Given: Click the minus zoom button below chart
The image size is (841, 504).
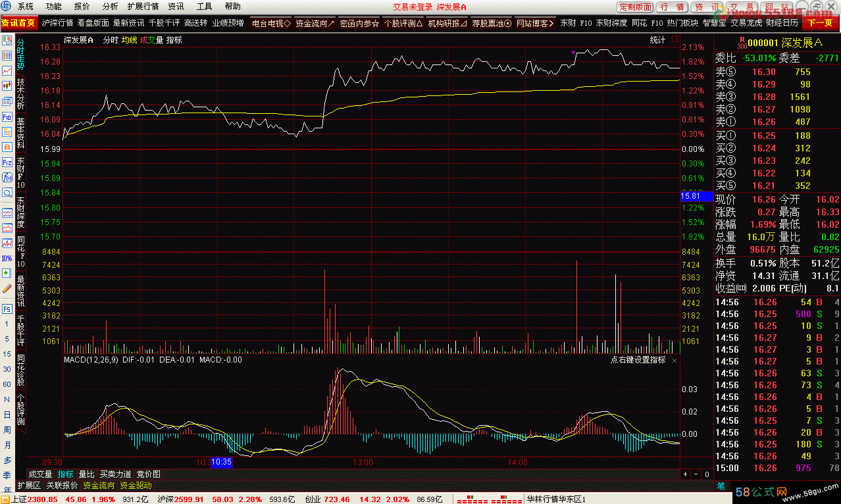Looking at the screenshot, I should pyautogui.click(x=696, y=474).
